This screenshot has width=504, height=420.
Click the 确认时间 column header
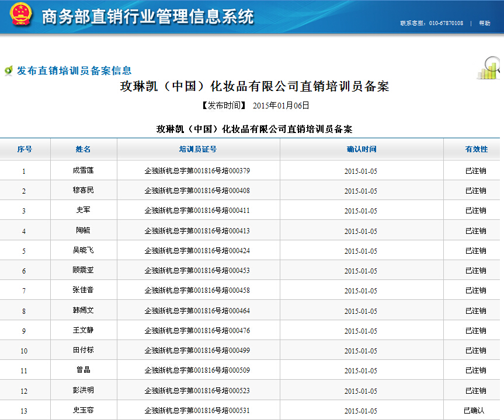362,149
